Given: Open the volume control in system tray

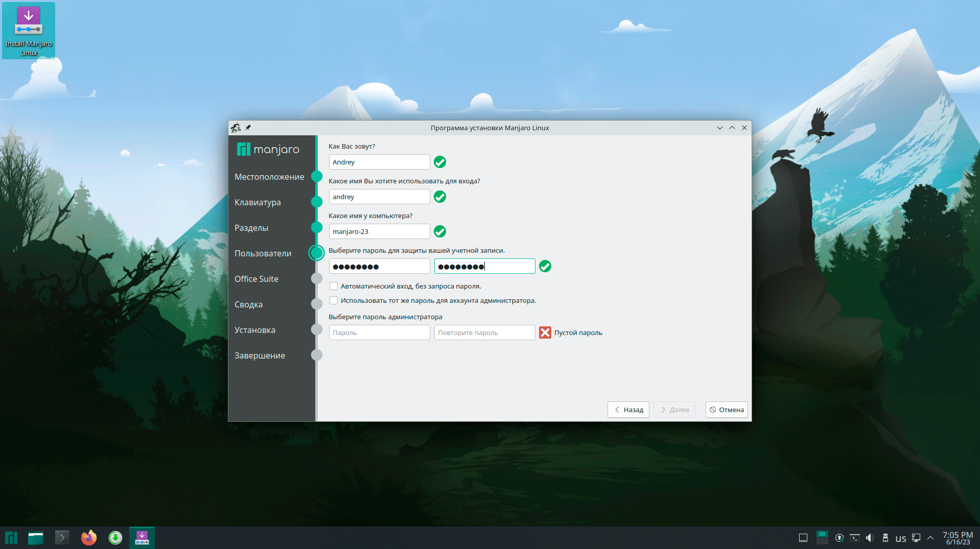Looking at the screenshot, I should pos(870,538).
